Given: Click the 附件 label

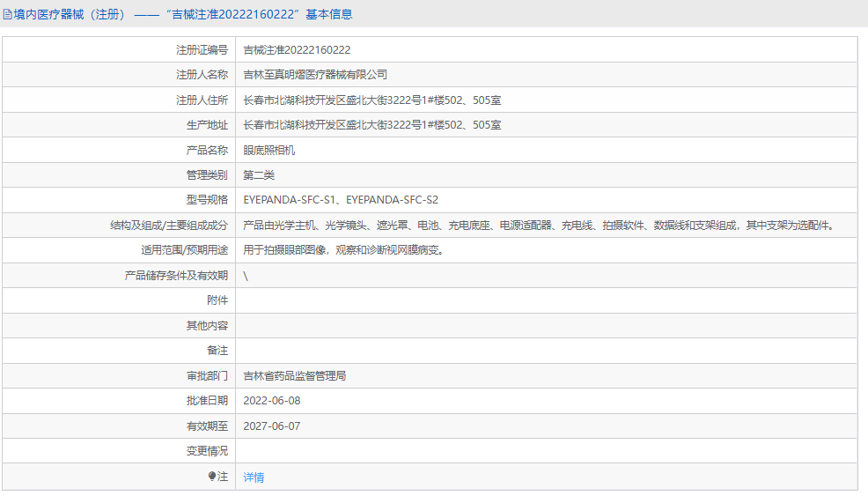Looking at the screenshot, I should [x=217, y=300].
